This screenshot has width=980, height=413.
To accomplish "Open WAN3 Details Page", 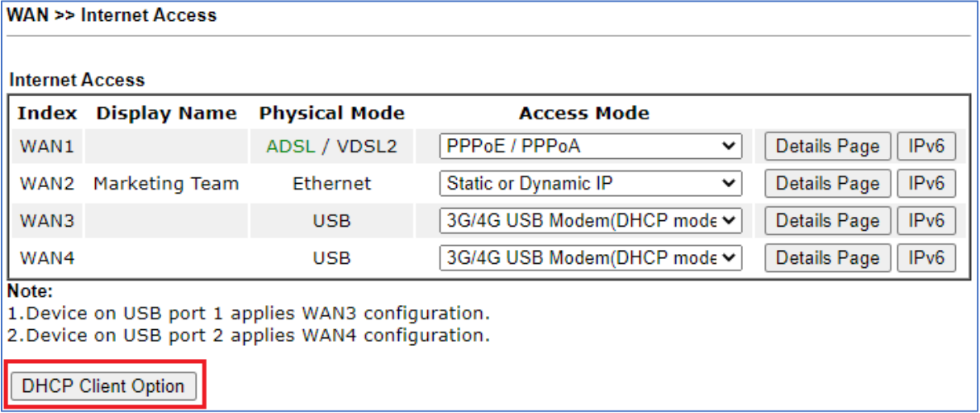I will pyautogui.click(x=828, y=221).
